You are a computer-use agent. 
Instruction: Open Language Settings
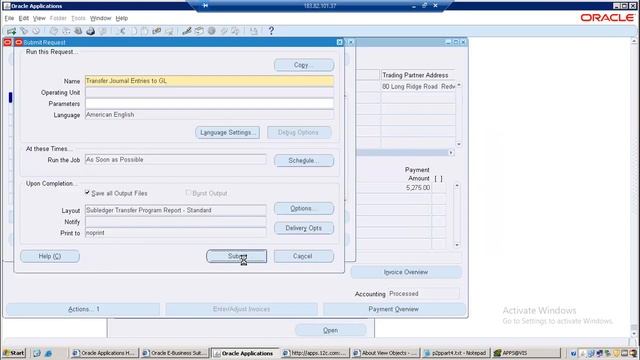pos(227,133)
